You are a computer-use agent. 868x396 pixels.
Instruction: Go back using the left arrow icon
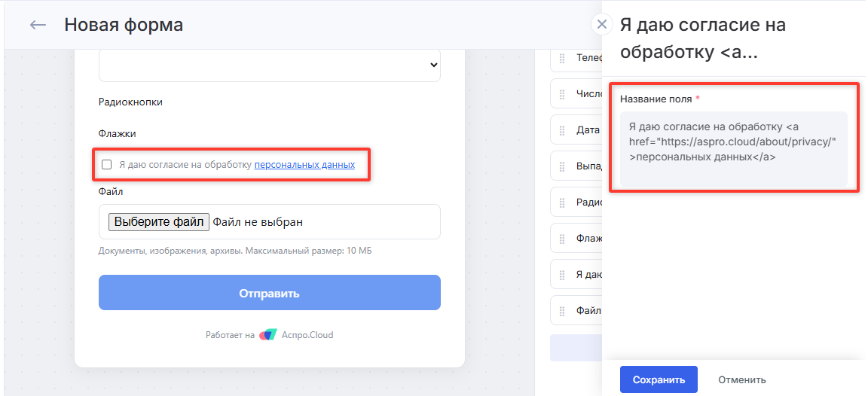[38, 25]
